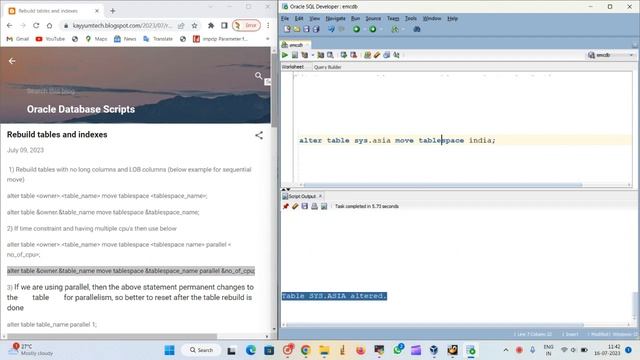Open Chrome three-dot menu
This screenshot has height=360, width=640.
pos(268,25)
